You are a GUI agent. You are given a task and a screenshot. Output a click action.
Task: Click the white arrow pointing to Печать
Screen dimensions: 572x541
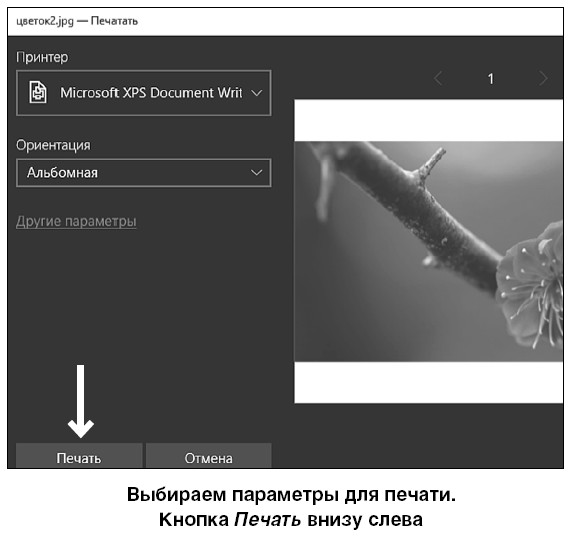click(81, 401)
